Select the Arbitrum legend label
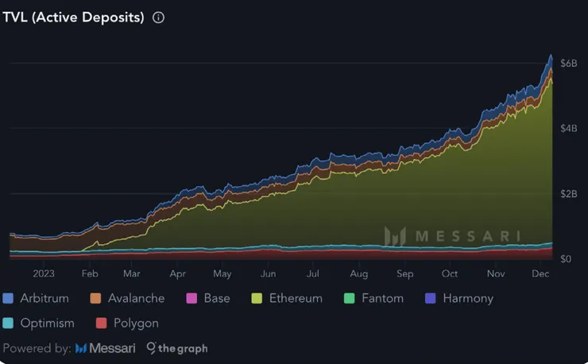Screen dimensions: 588x364 [x=45, y=299]
